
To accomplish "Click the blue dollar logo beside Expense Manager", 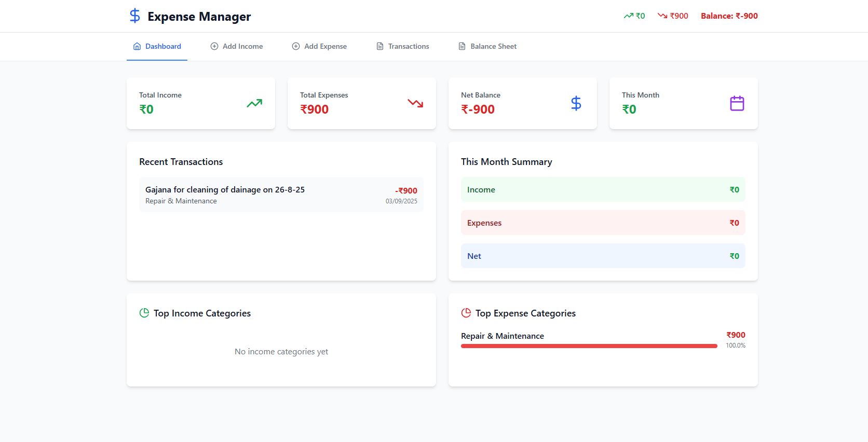I will tap(135, 16).
